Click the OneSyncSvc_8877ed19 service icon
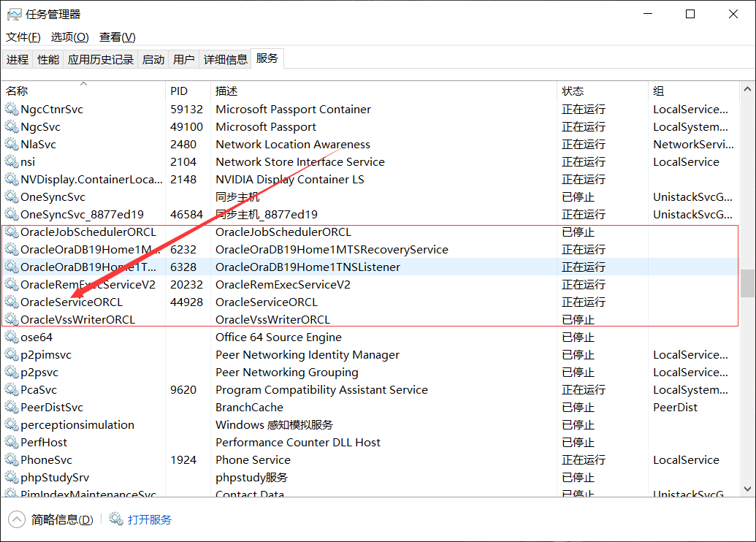This screenshot has width=756, height=542. pos(12,215)
